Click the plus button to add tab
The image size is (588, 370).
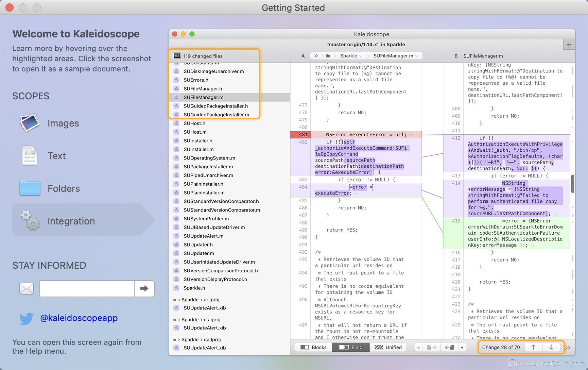[569, 44]
